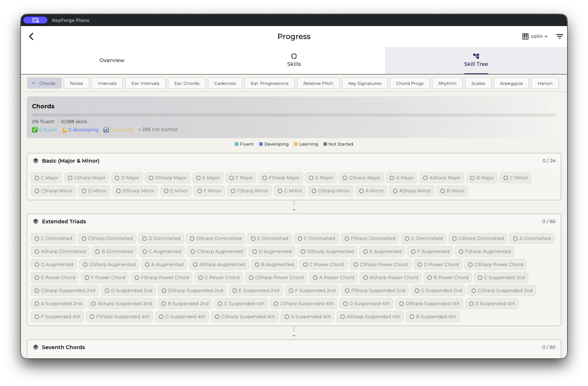Click the Chords overall progress bar
This screenshot has width=588, height=386.
pos(294,115)
